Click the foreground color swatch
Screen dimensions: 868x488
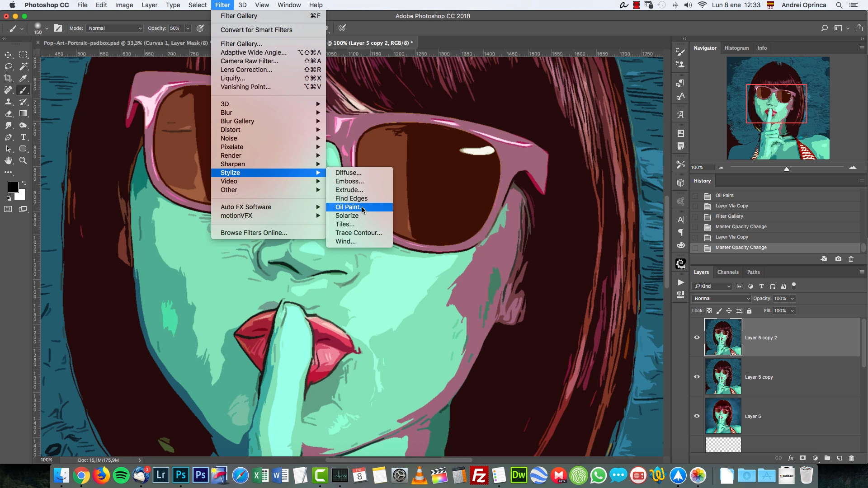[x=13, y=187]
